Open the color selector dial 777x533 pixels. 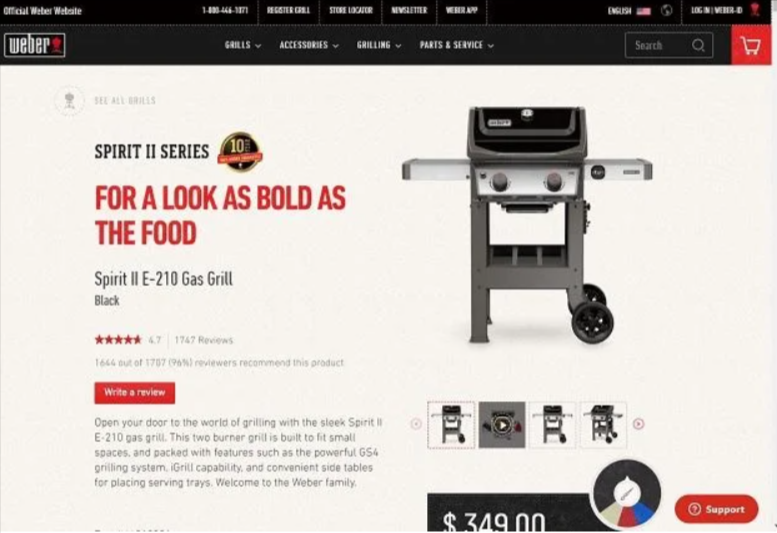(x=626, y=493)
